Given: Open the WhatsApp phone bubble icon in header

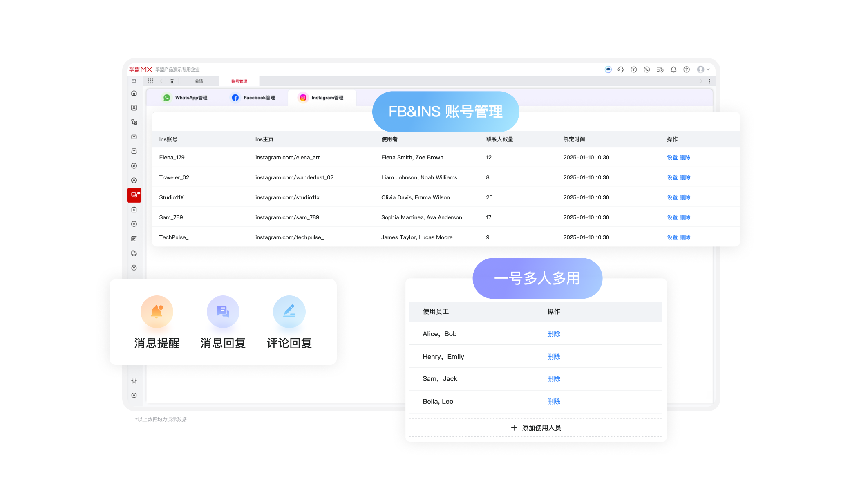Looking at the screenshot, I should (647, 69).
